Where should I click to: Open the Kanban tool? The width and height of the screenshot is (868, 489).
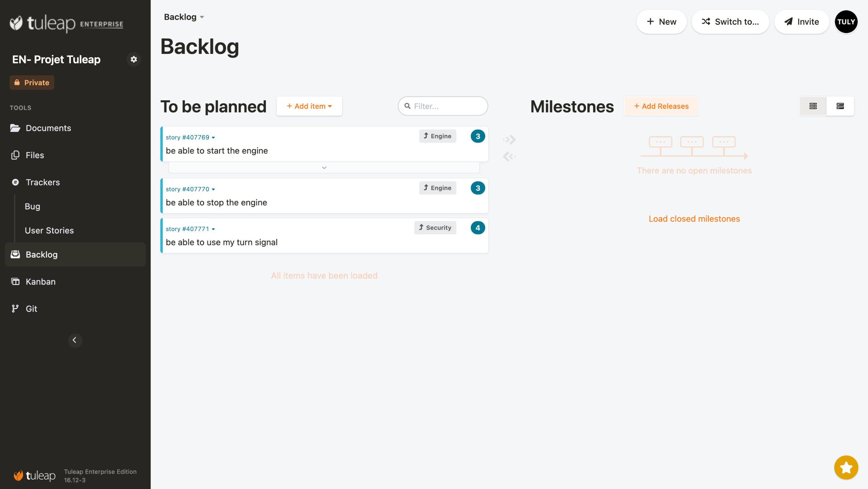point(40,282)
